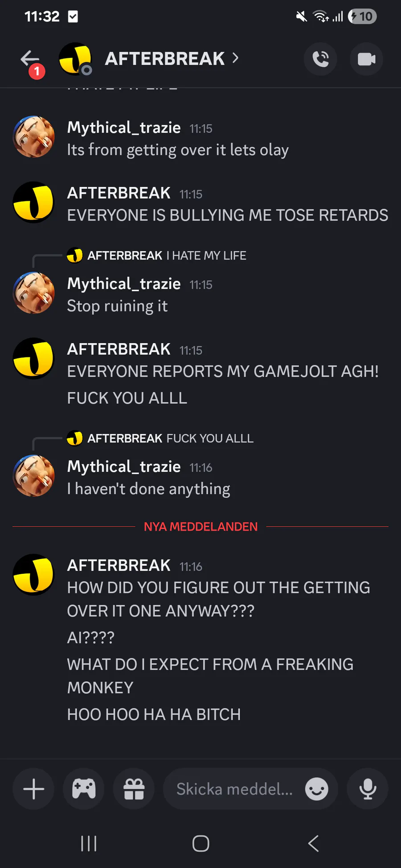Start a video call with AFTERBREAK
This screenshot has height=868, width=401.
[x=366, y=59]
